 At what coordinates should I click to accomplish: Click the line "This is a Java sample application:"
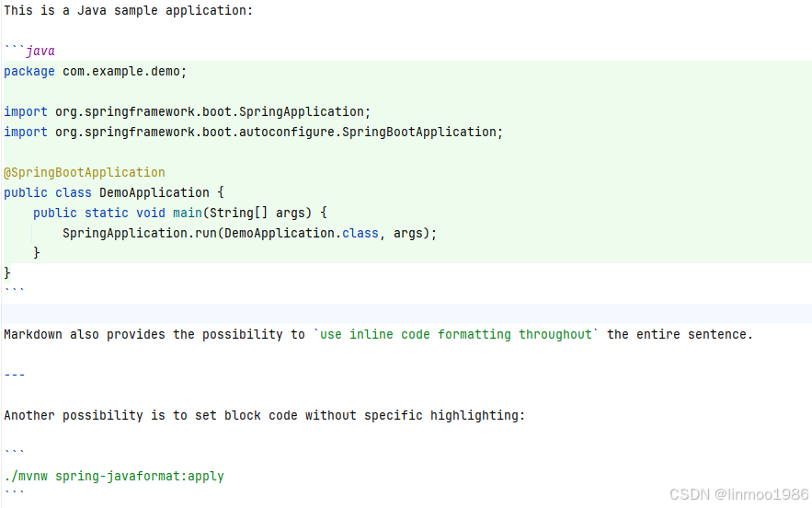129,10
